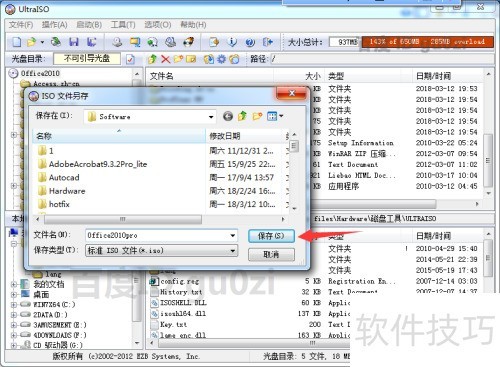
Task: Click the 不可引导光盘 boot status field
Action: tap(87, 59)
